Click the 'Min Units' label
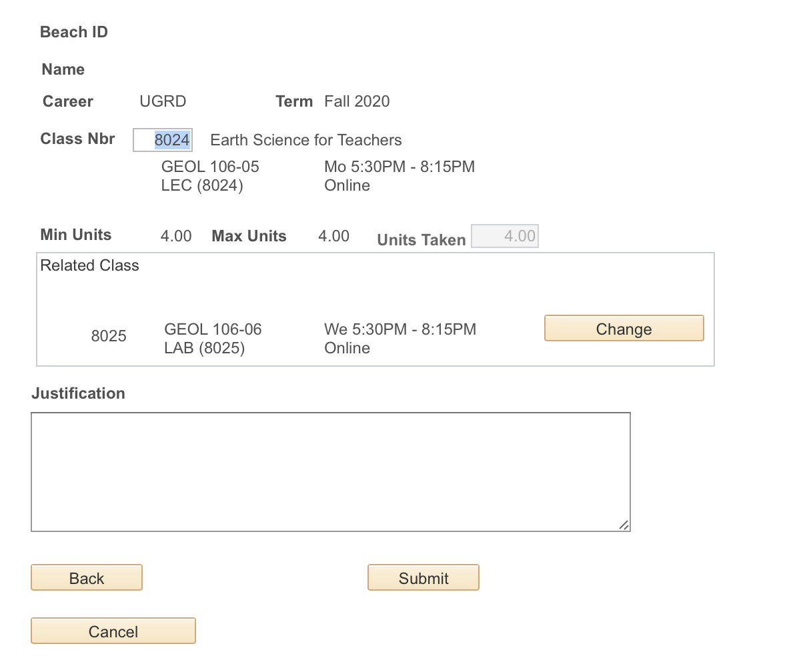The height and width of the screenshot is (672, 799). [x=75, y=235]
